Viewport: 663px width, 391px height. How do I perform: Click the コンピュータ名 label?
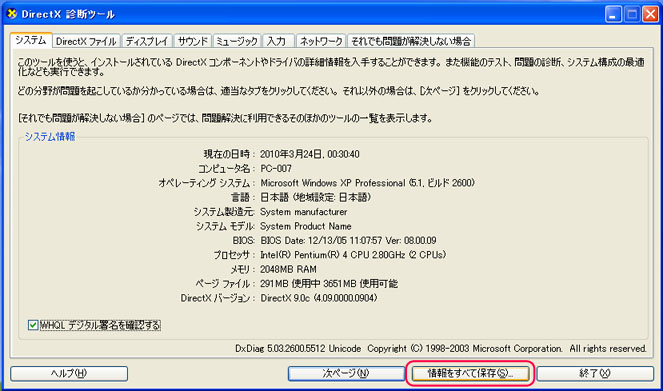226,169
